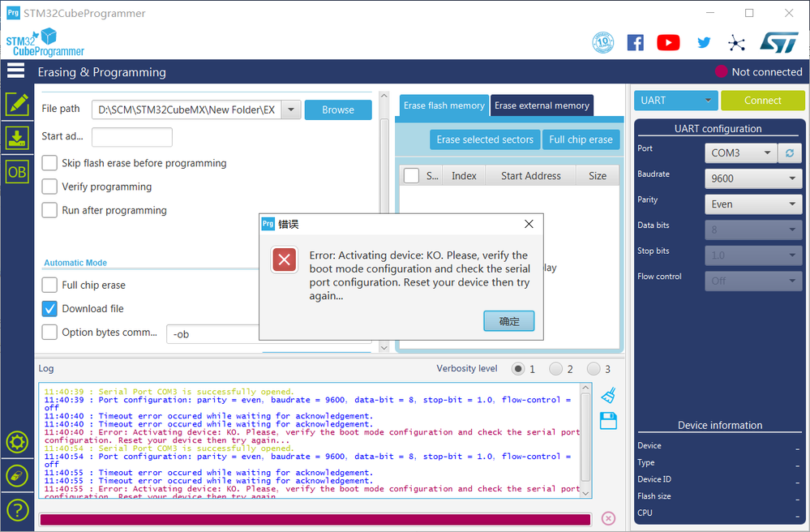Enable Verify programming checkbox
810x532 pixels.
click(49, 187)
